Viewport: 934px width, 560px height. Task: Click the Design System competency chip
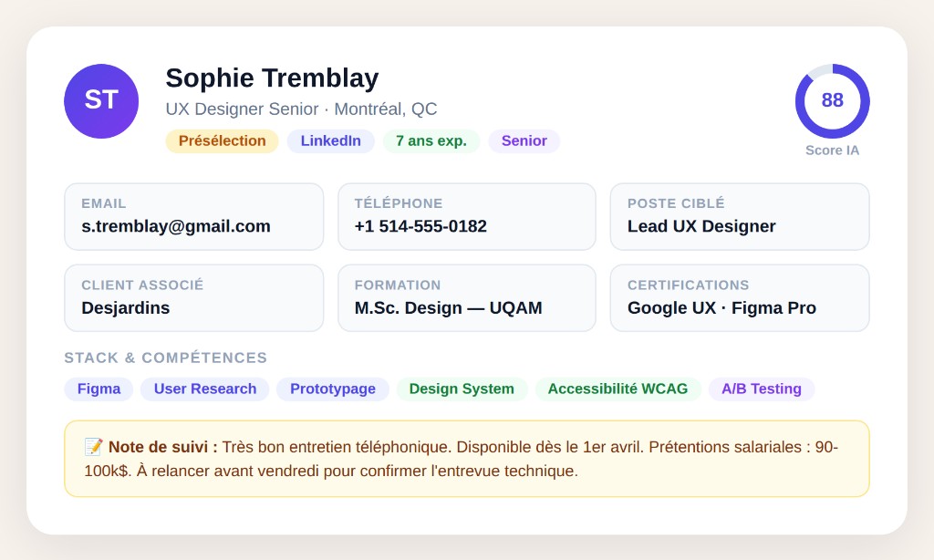[x=462, y=389]
